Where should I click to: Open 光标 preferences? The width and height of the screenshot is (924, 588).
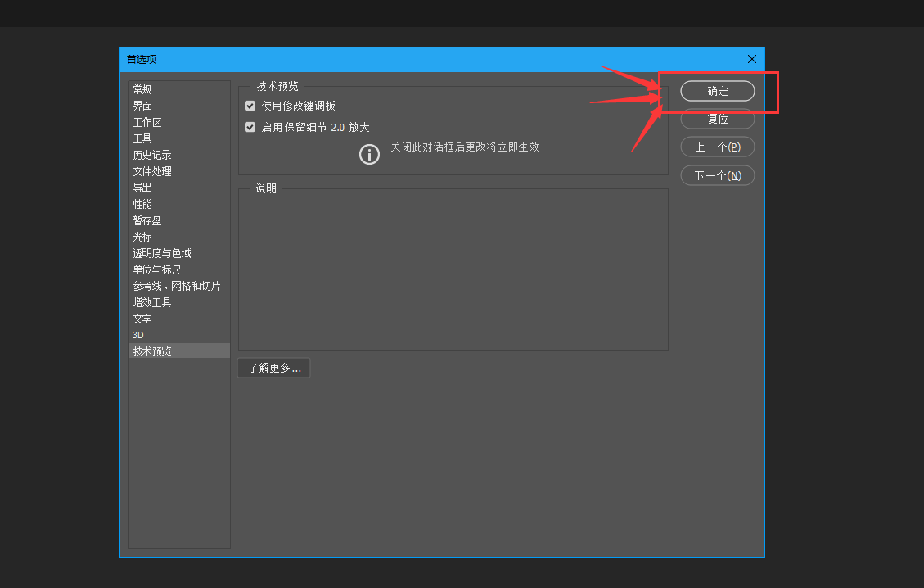coord(179,237)
